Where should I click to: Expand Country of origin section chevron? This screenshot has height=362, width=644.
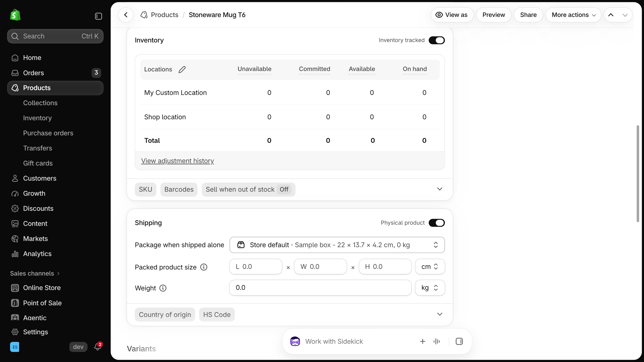(440, 314)
